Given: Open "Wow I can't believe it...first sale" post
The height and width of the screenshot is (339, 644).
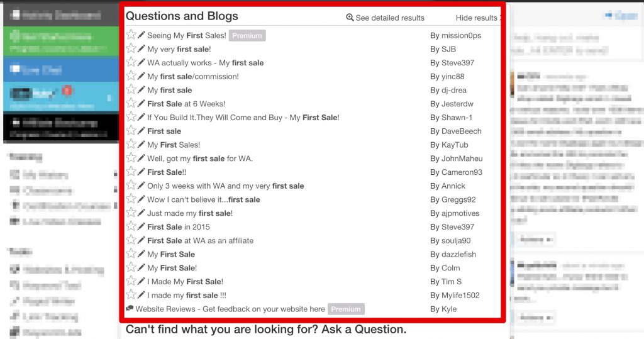Looking at the screenshot, I should 204,200.
